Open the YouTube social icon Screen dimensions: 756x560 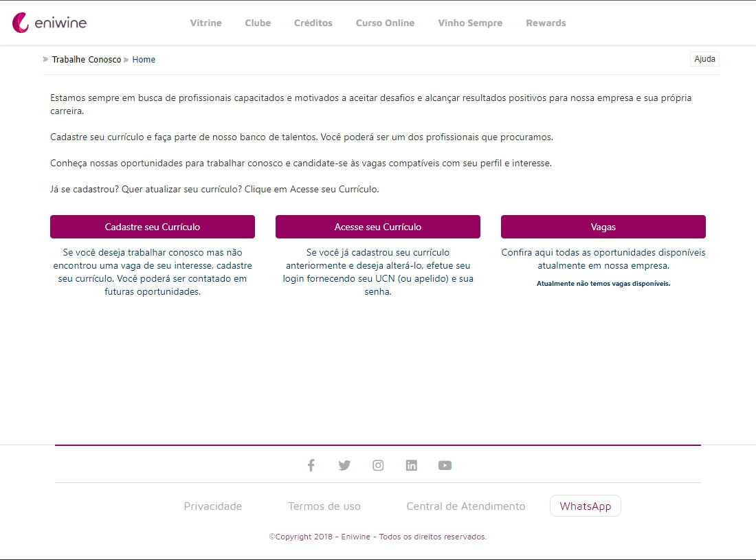445,465
